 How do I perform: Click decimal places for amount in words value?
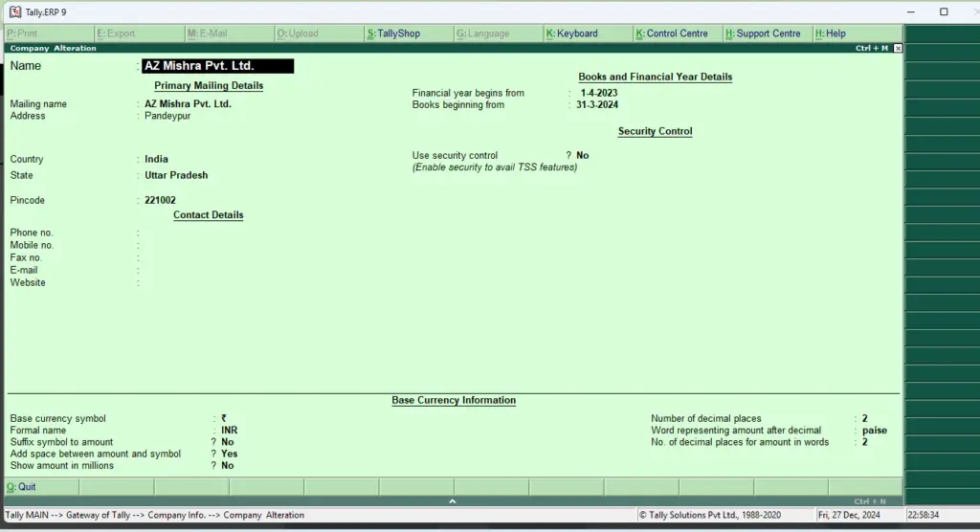click(865, 443)
